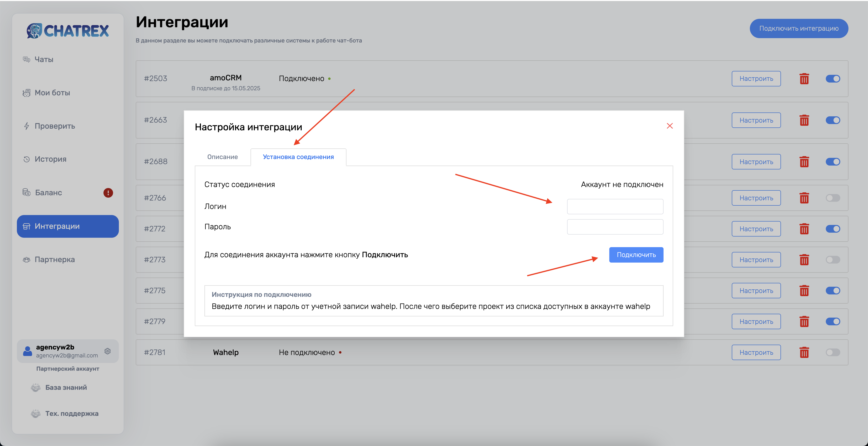The width and height of the screenshot is (868, 446).
Task: Delete integration #2503 with trash icon
Action: [x=804, y=79]
